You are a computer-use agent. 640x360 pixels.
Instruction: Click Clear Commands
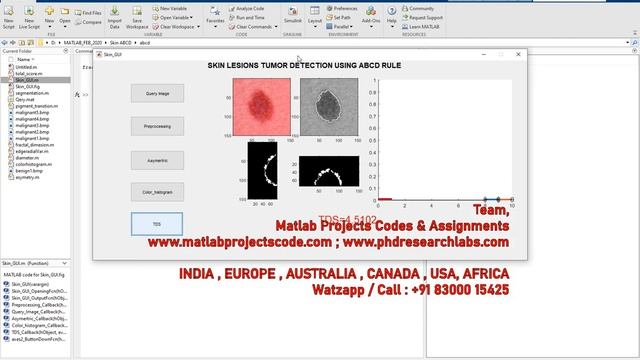[x=250, y=27]
